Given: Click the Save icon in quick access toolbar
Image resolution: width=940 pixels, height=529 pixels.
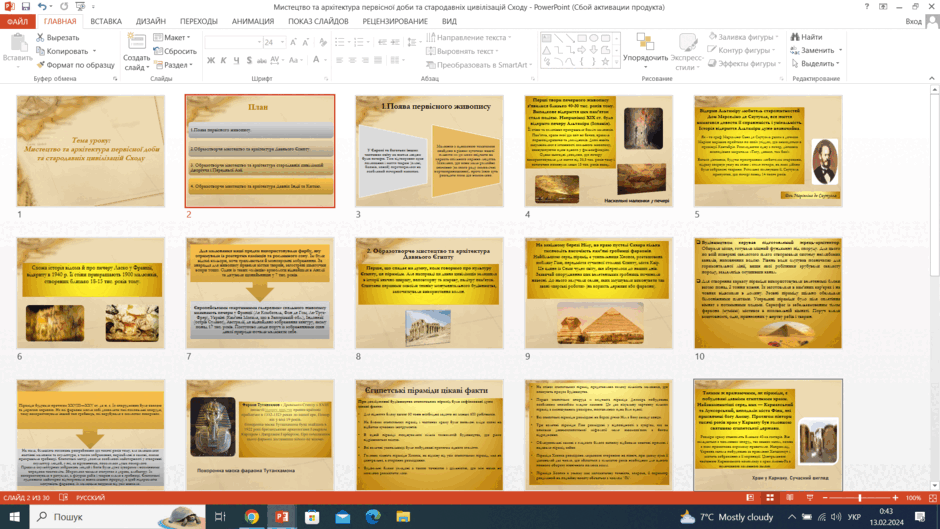Looking at the screenshot, I should pos(26,7).
